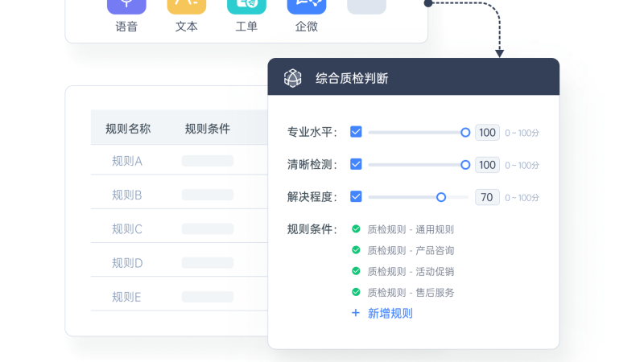Select the 文本 text channel icon
This screenshot has width=644, height=362.
(187, 6)
